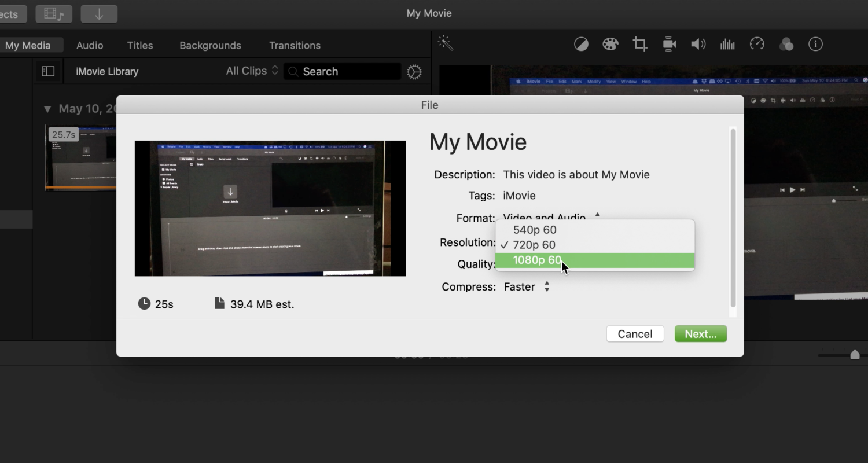Click the Next... button

click(700, 334)
